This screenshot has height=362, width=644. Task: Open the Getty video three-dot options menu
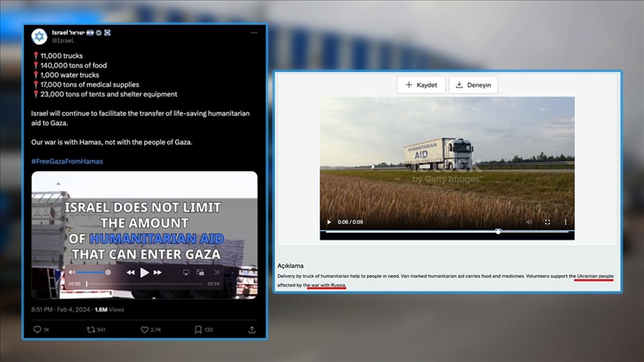[x=566, y=222]
